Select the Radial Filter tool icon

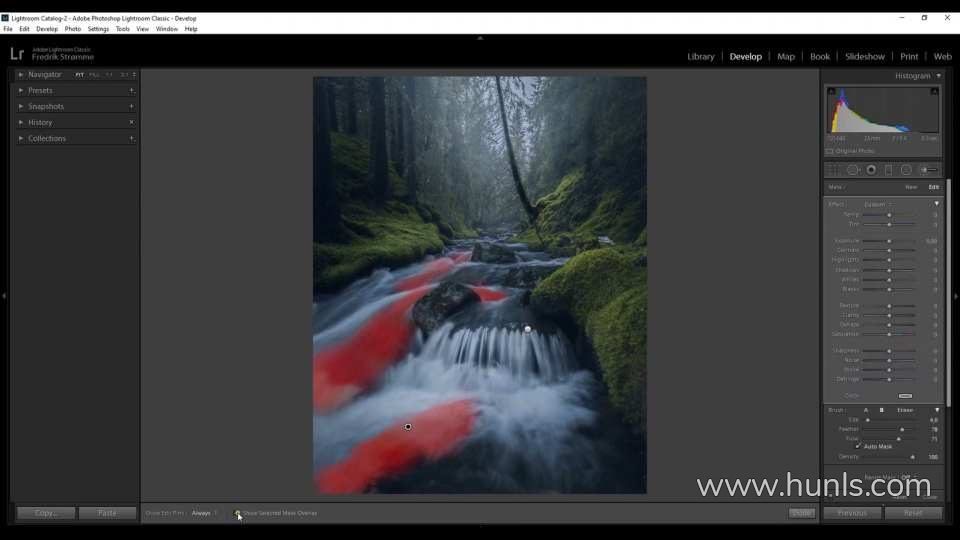click(906, 170)
